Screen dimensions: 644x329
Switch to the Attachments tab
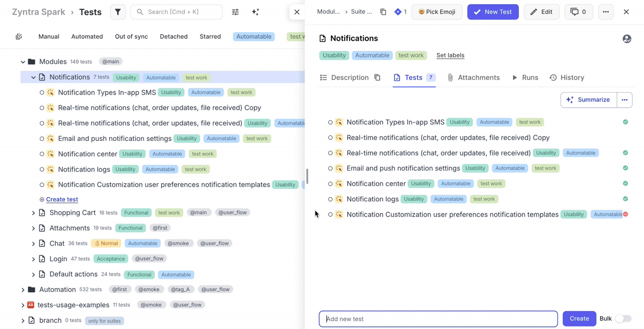point(473,77)
